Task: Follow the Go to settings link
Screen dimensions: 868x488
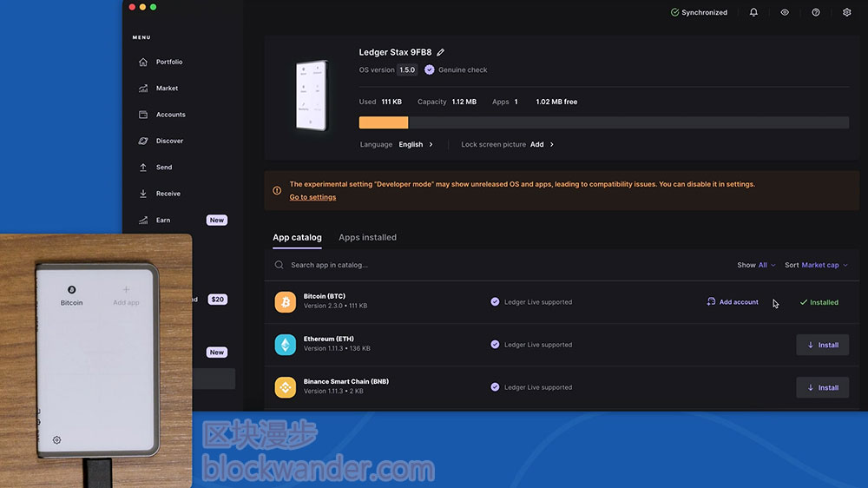Action: point(312,197)
